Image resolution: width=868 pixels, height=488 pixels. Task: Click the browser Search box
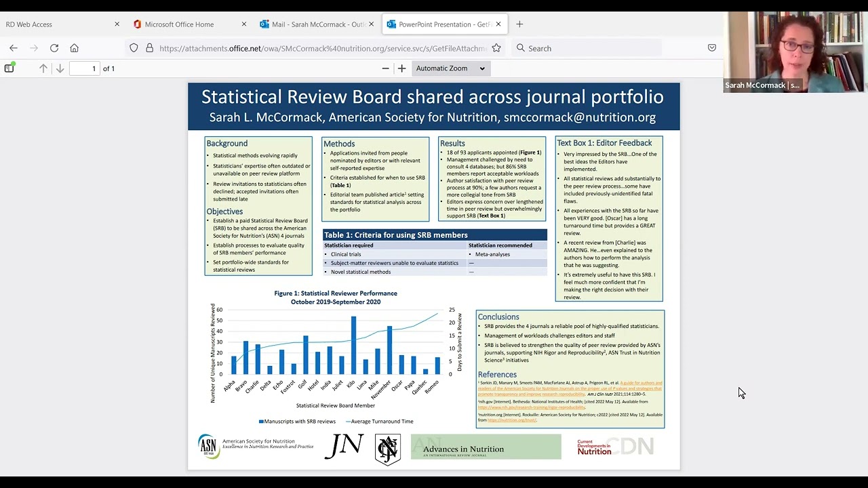pyautogui.click(x=587, y=48)
